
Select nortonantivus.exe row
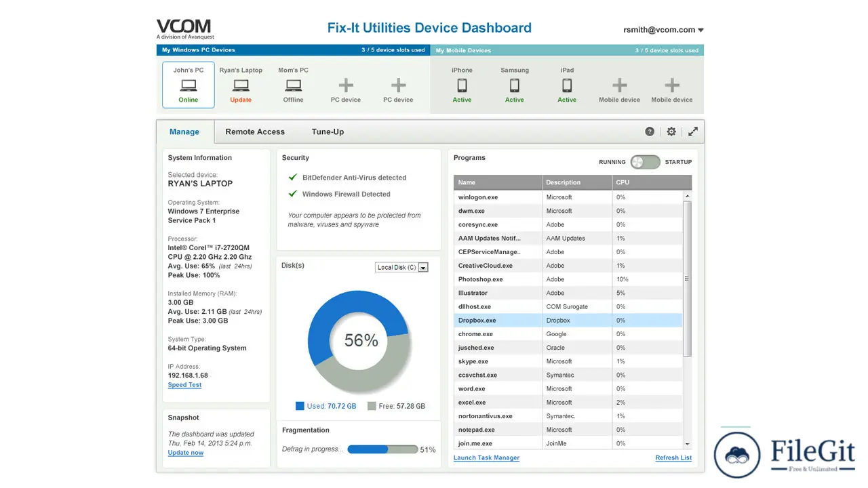[568, 416]
